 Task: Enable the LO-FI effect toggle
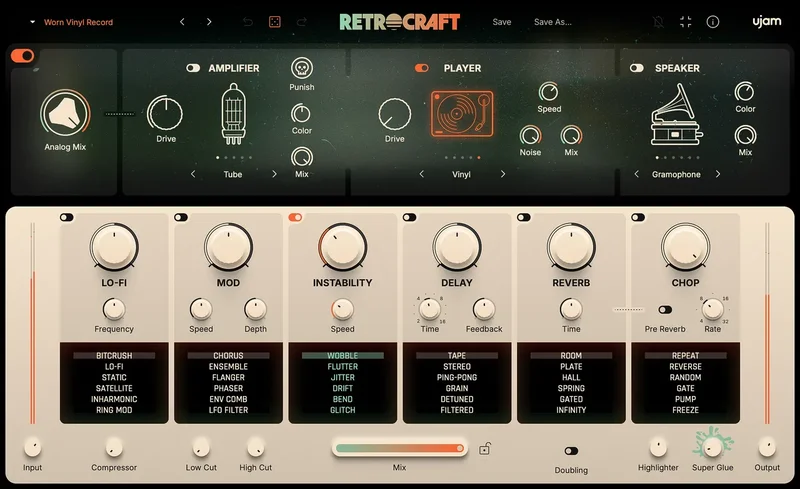pyautogui.click(x=67, y=217)
